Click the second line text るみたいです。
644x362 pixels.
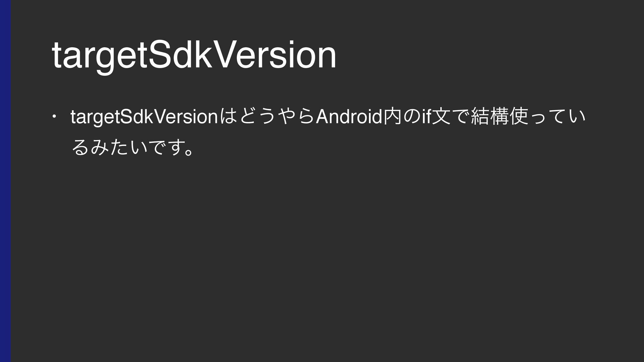pos(133,147)
